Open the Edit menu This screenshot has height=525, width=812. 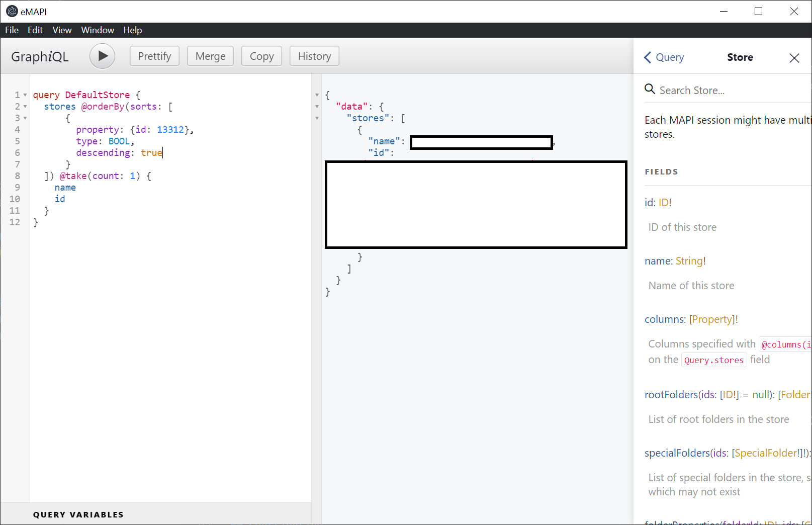(35, 30)
